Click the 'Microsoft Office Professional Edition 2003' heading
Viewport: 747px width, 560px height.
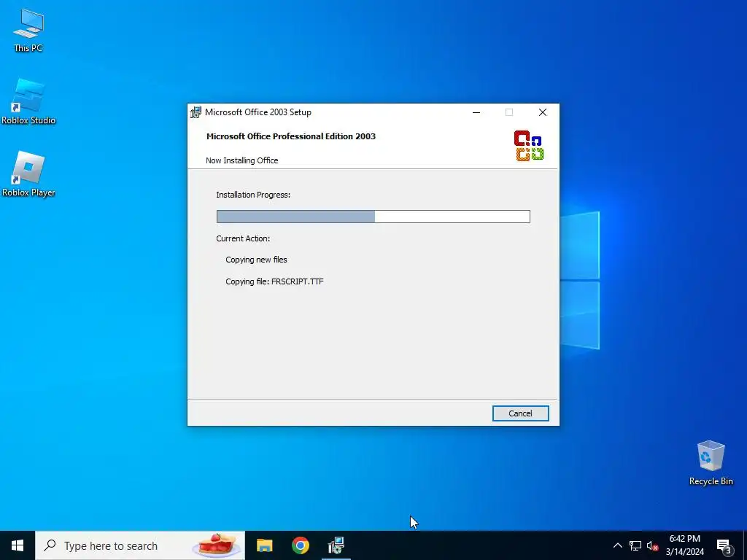291,136
